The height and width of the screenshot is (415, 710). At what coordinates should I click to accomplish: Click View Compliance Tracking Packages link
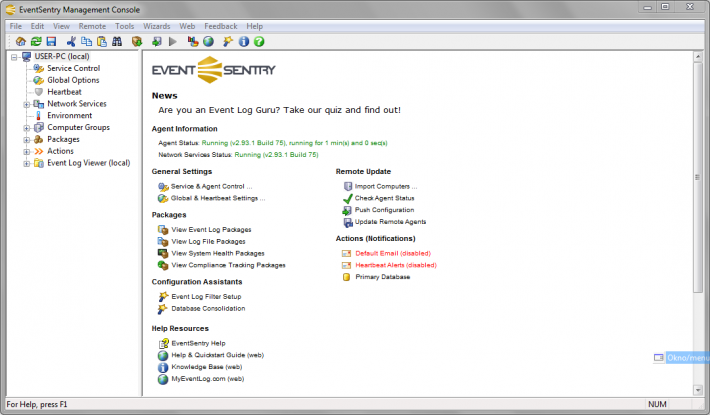[228, 265]
